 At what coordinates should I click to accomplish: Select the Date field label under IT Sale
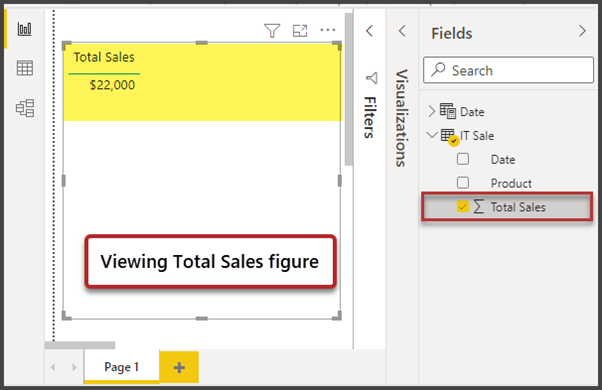(503, 159)
